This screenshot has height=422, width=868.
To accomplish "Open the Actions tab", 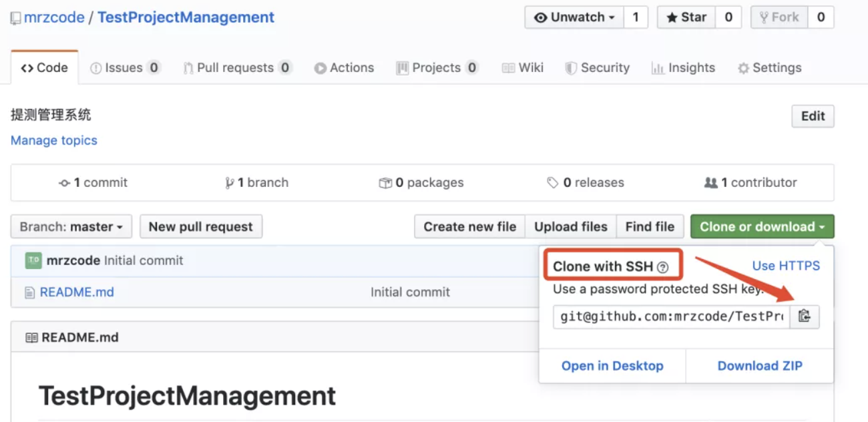I will 344,67.
